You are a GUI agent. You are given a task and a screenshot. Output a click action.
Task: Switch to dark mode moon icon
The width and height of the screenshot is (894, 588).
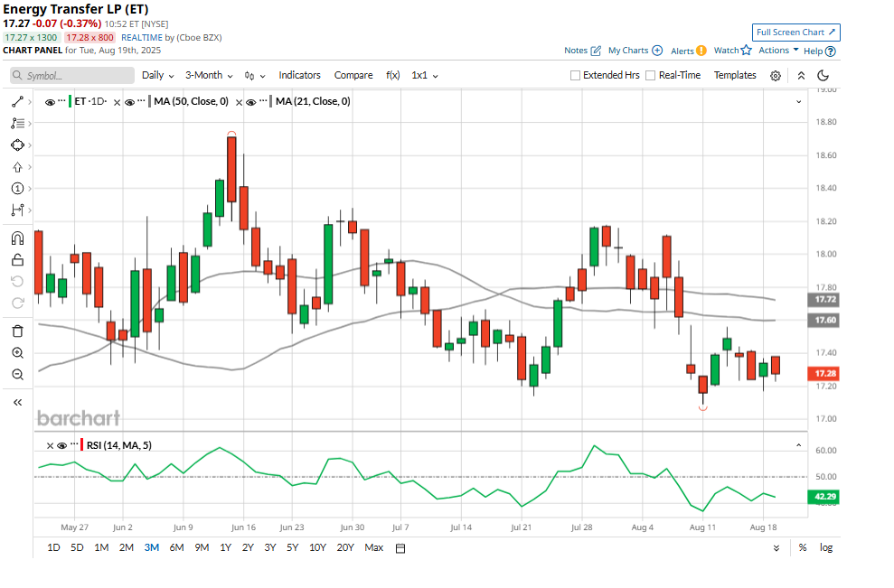(823, 75)
